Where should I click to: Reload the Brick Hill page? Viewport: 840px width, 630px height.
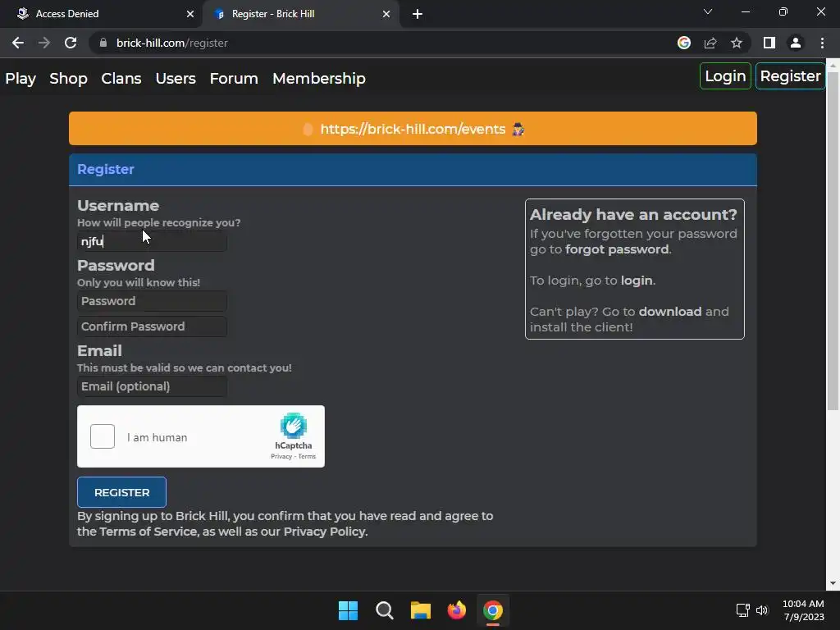pos(71,43)
